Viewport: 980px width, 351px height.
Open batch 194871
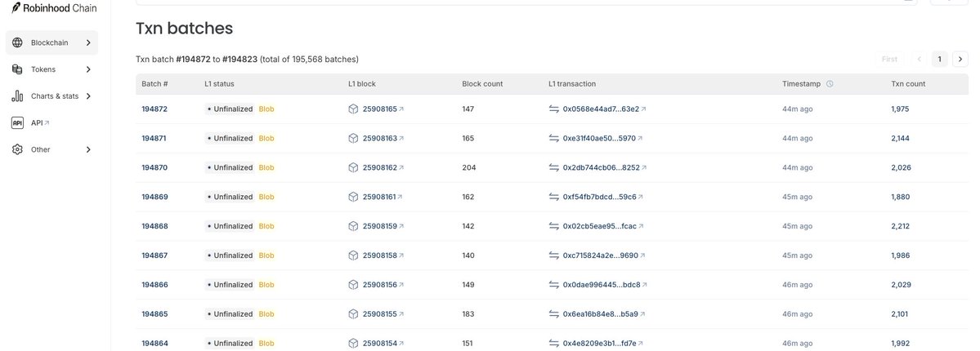pos(154,138)
